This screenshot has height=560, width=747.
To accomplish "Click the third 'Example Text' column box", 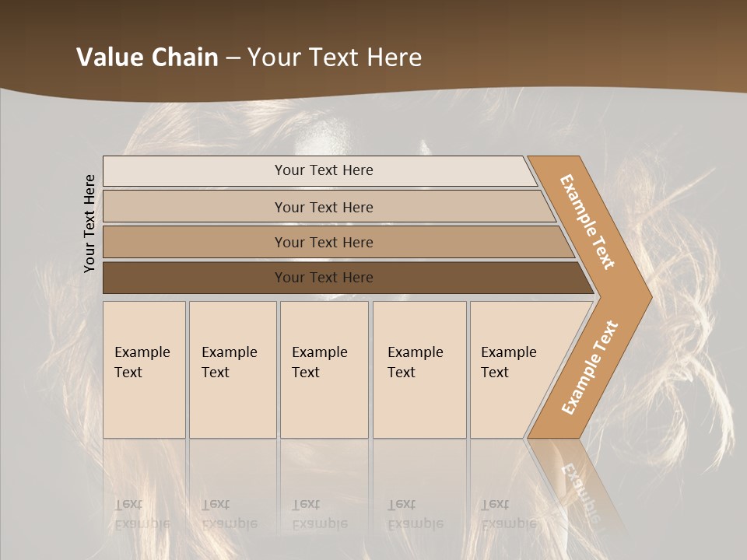I will [x=324, y=369].
